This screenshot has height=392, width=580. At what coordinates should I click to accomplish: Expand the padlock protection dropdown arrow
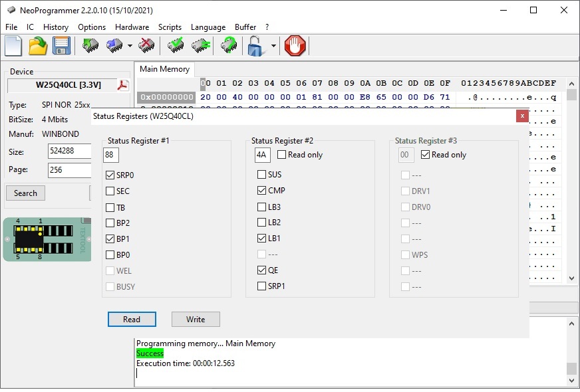(273, 47)
